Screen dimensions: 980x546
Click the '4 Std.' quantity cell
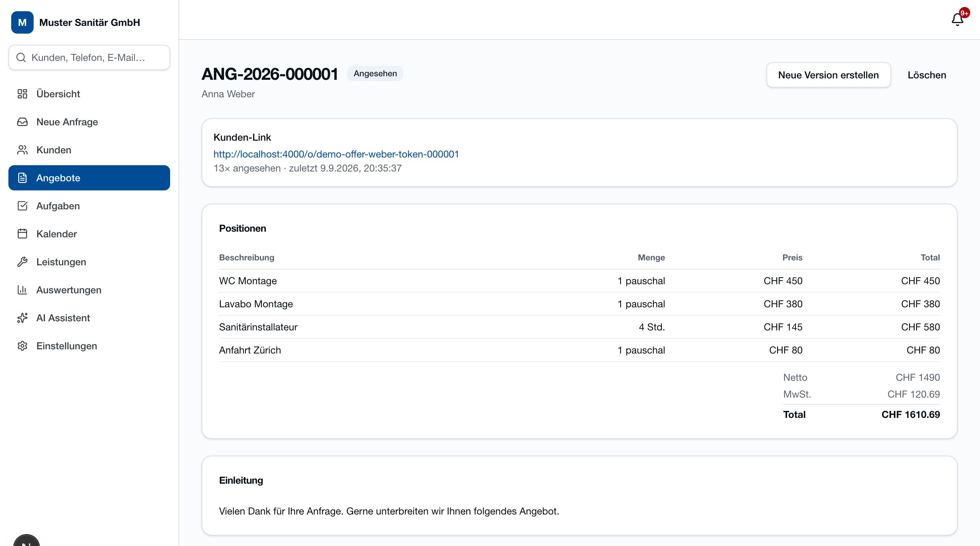pyautogui.click(x=652, y=327)
